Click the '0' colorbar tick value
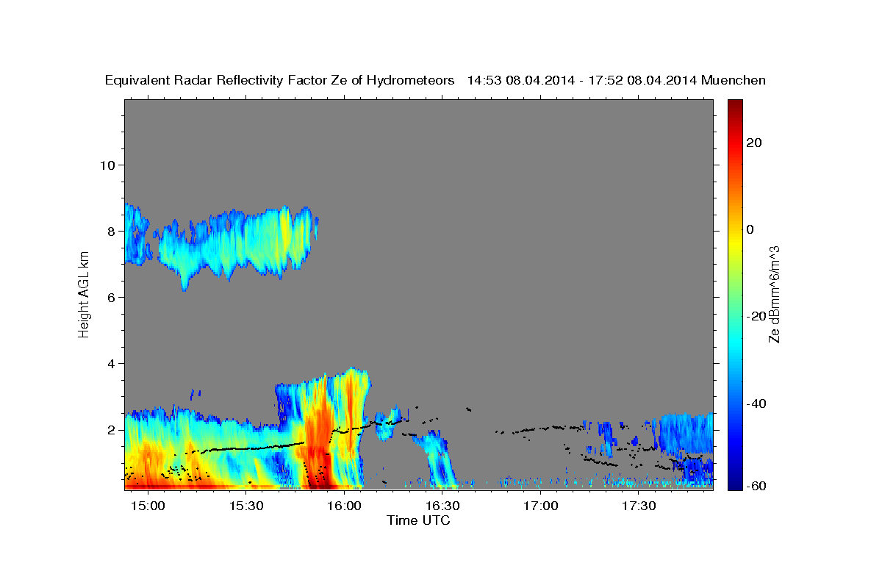The width and height of the screenshot is (882, 588). point(750,229)
